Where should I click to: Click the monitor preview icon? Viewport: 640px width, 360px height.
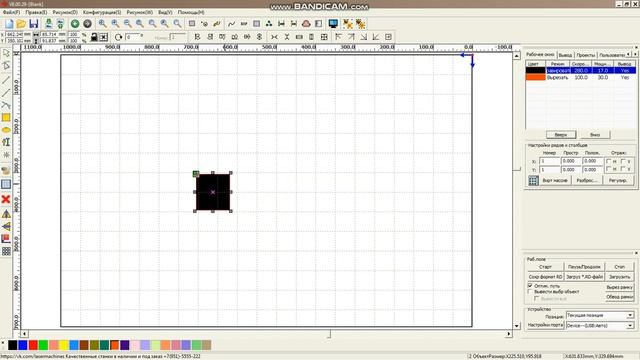coord(333,24)
